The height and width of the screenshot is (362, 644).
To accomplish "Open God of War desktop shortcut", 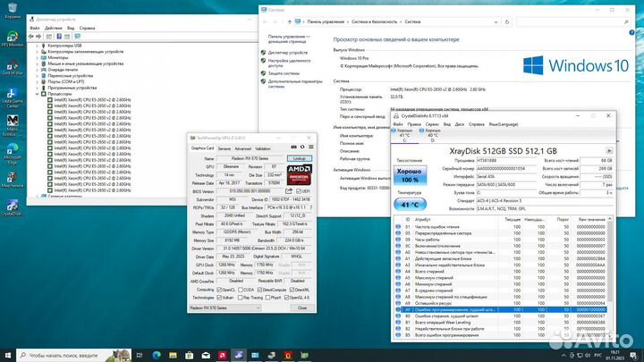I will [13, 68].
